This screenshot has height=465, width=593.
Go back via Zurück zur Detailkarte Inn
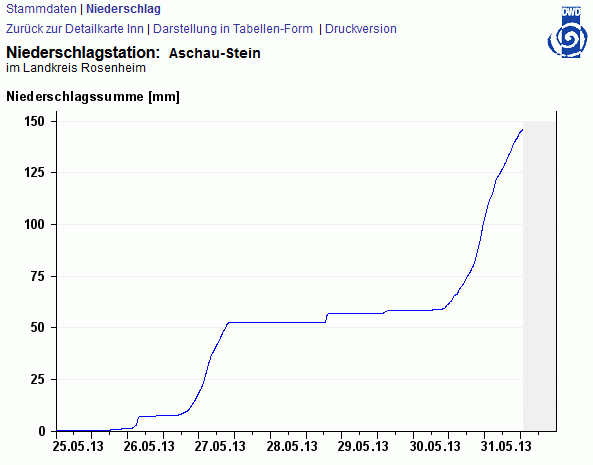pos(75,29)
